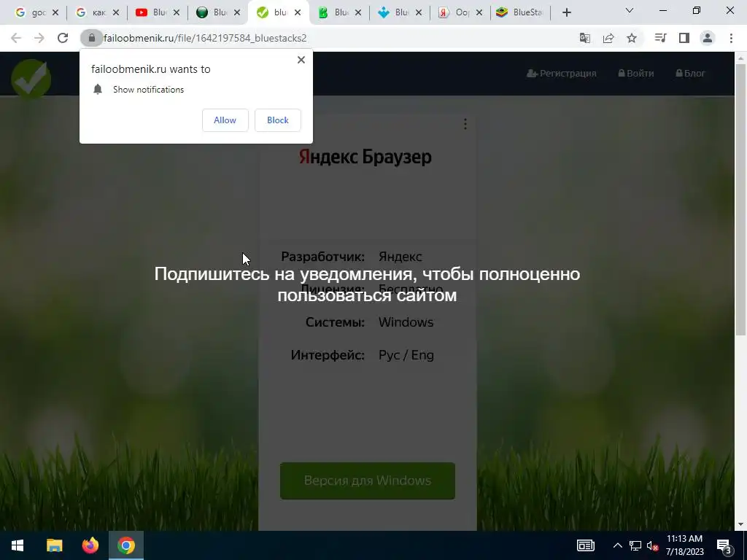The height and width of the screenshot is (560, 747).
Task: Click scrollbar down arrow
Action: pos(740,524)
